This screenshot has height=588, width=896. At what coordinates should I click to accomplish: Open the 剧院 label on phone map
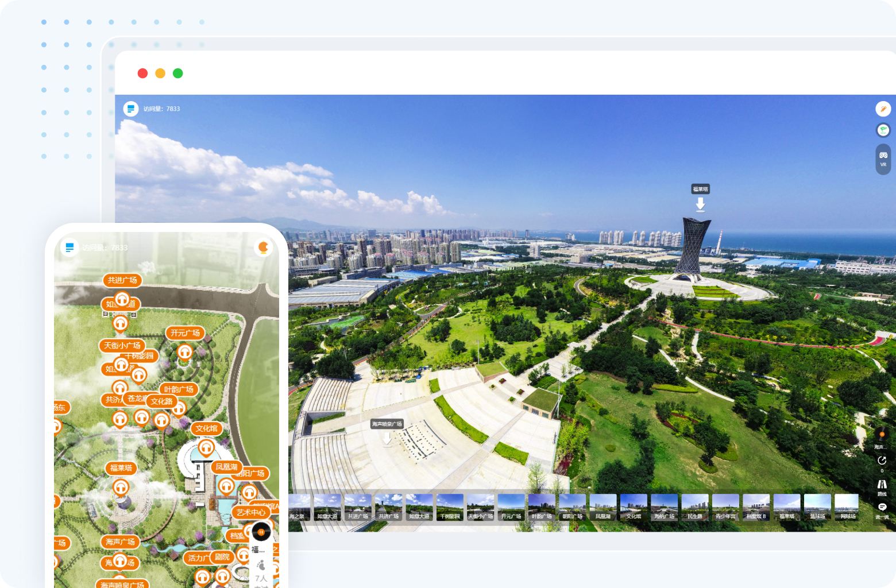coord(222,556)
